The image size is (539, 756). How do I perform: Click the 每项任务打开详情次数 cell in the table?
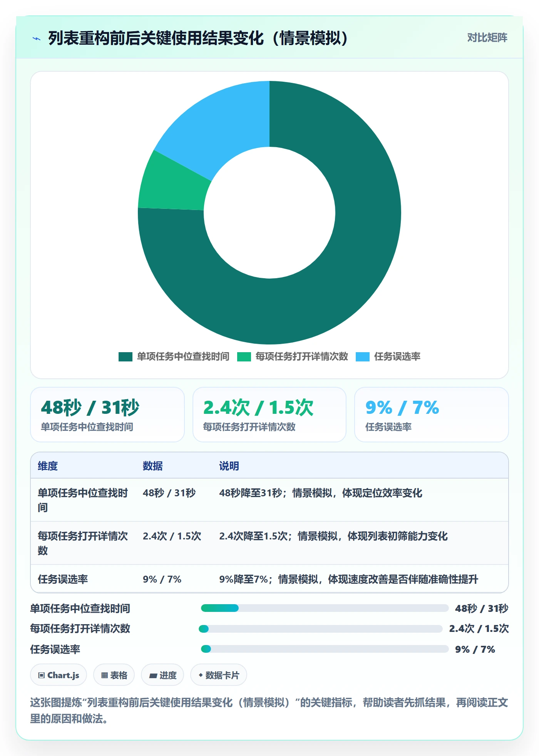pos(83,543)
